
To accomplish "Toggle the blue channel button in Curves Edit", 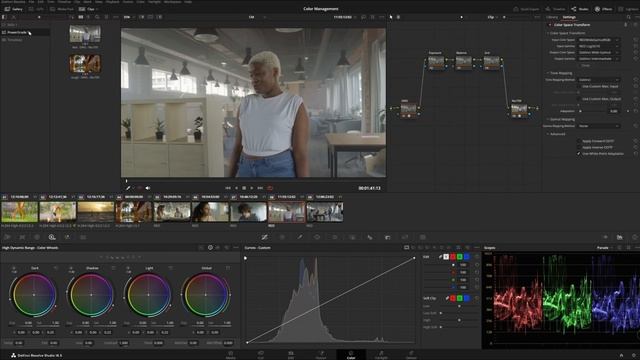I will (x=467, y=257).
